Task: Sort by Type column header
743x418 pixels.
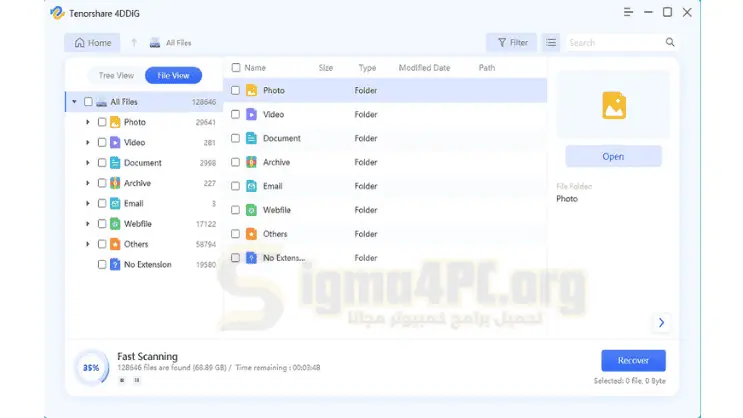Action: click(x=367, y=68)
